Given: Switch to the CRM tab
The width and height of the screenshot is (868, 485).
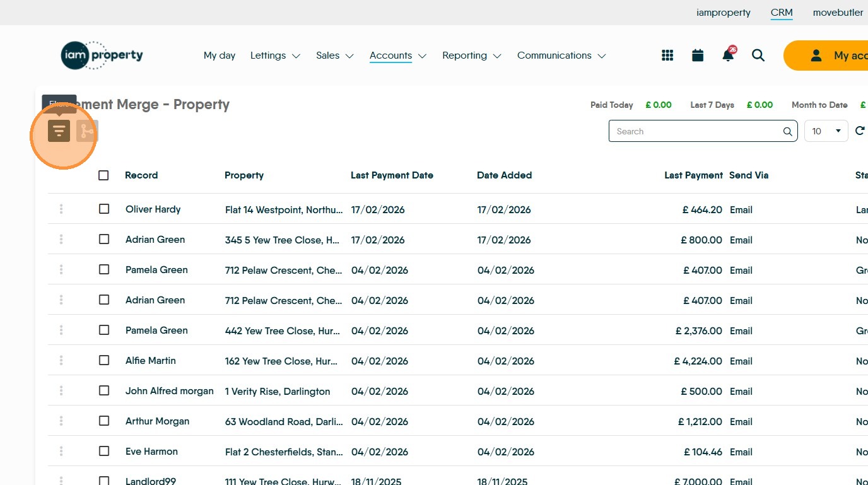Looking at the screenshot, I should 782,13.
